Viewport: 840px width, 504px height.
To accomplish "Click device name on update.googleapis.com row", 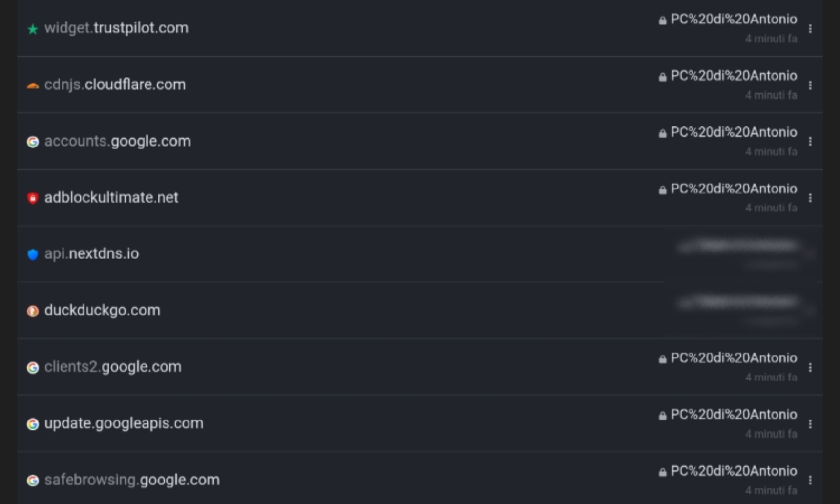I will (734, 414).
